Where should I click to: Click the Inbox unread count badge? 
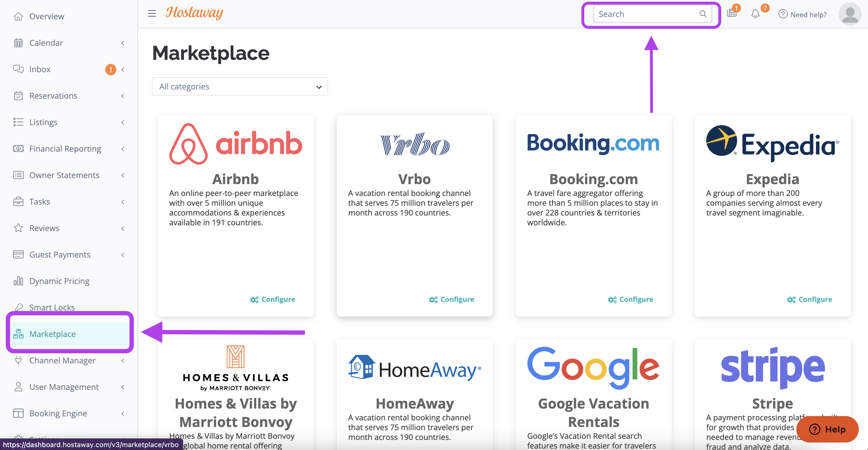click(111, 69)
